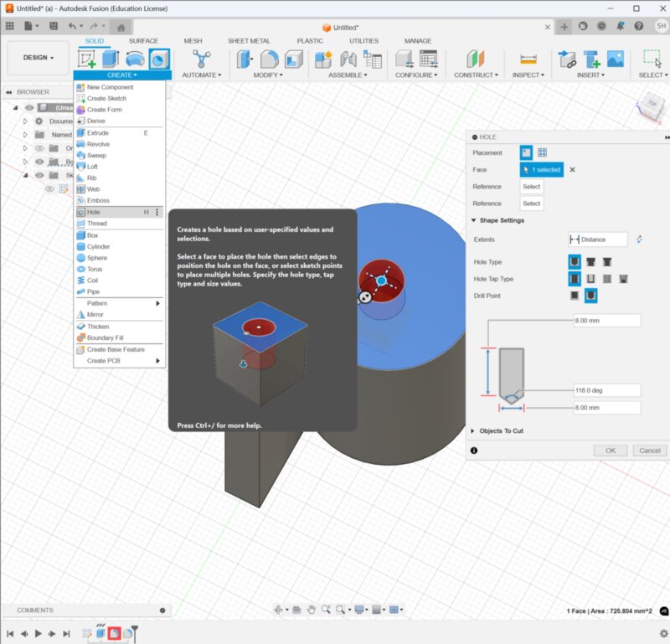Clear the Face selection with the X
670x644 pixels.
point(572,170)
